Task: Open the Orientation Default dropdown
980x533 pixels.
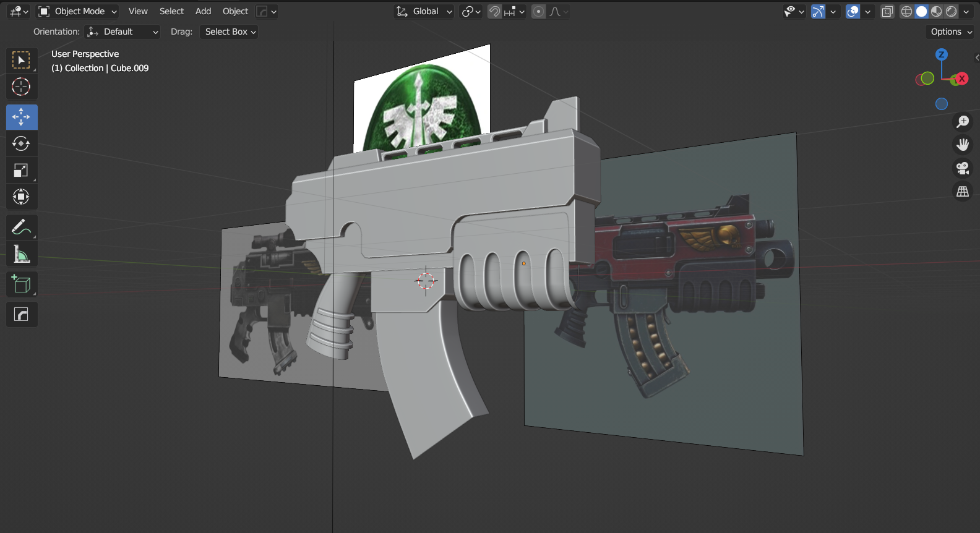Action: tap(123, 32)
